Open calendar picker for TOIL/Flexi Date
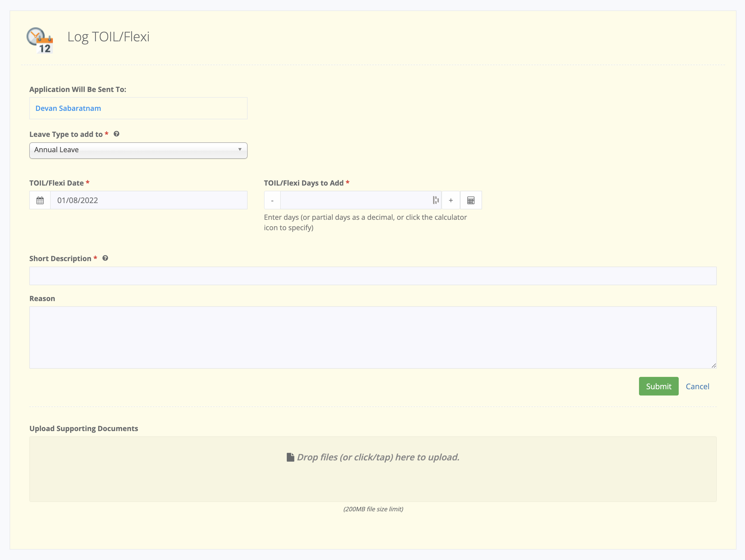 point(40,200)
